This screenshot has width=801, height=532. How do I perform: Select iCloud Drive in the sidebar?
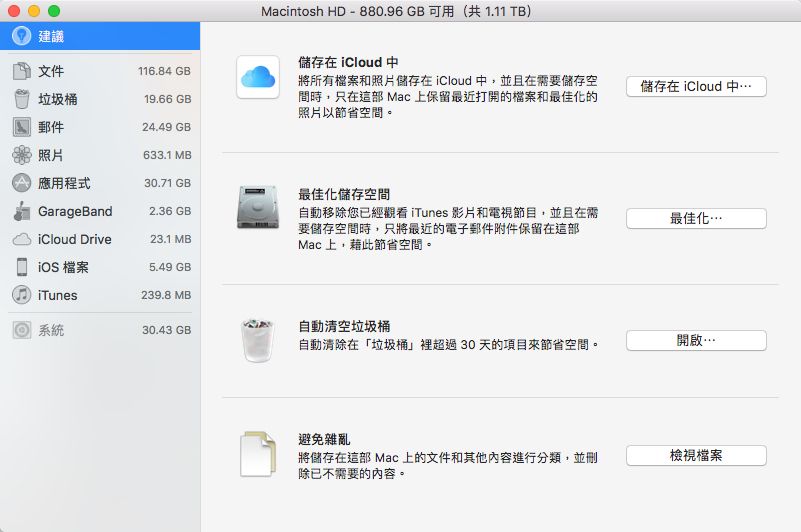click(100, 239)
